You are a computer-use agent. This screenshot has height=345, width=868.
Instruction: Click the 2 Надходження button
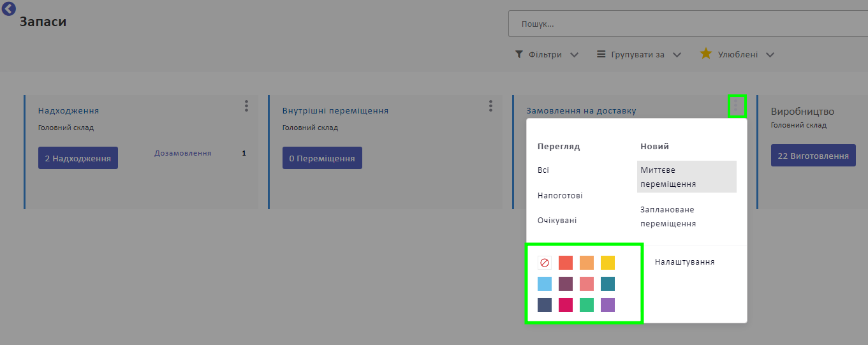pyautogui.click(x=78, y=158)
